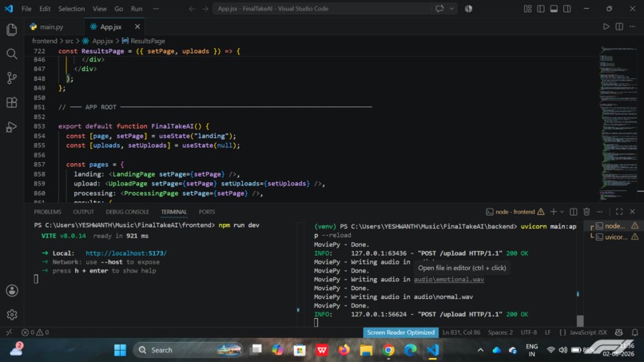The width and height of the screenshot is (644, 362).
Task: Open errors and warnings in status bar
Action: click(35, 332)
